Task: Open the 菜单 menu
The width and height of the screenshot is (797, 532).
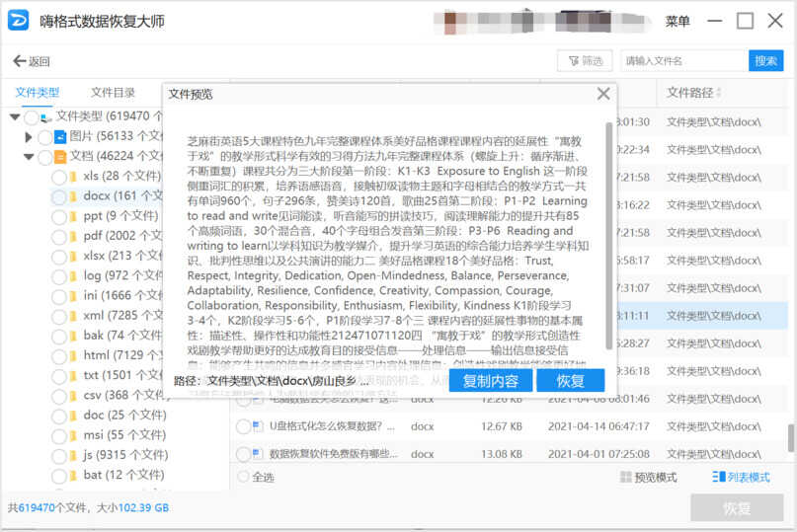Action: tap(677, 22)
